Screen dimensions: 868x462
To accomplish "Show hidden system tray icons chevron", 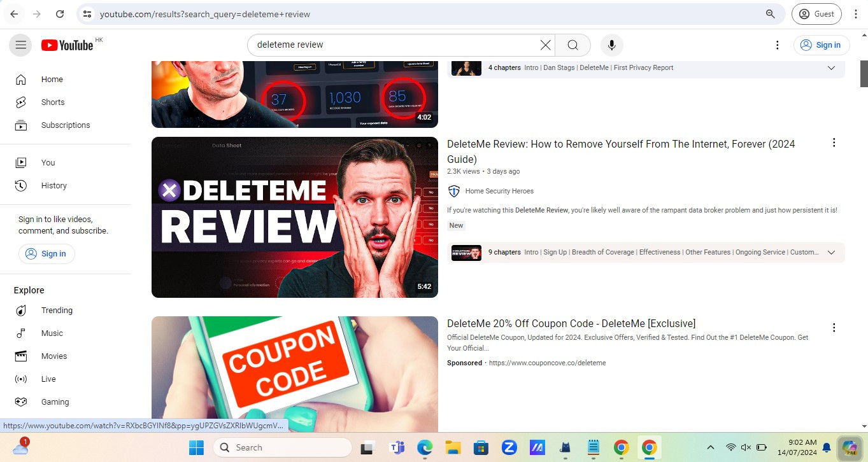I will click(x=711, y=447).
